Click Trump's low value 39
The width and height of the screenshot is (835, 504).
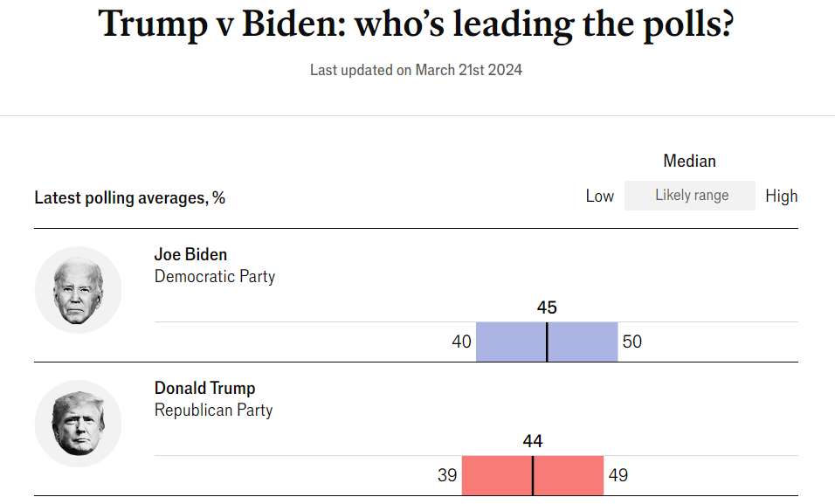click(447, 475)
